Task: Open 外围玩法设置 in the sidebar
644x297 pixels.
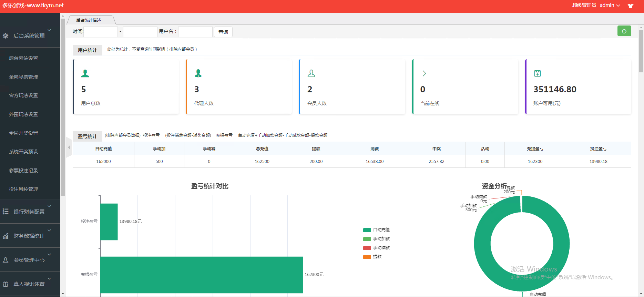Action: (x=23, y=114)
